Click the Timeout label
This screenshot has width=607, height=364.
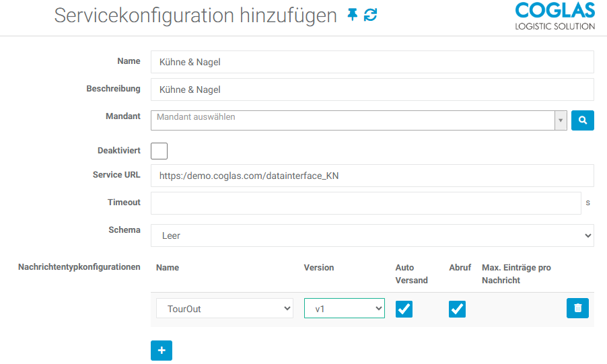click(x=124, y=203)
